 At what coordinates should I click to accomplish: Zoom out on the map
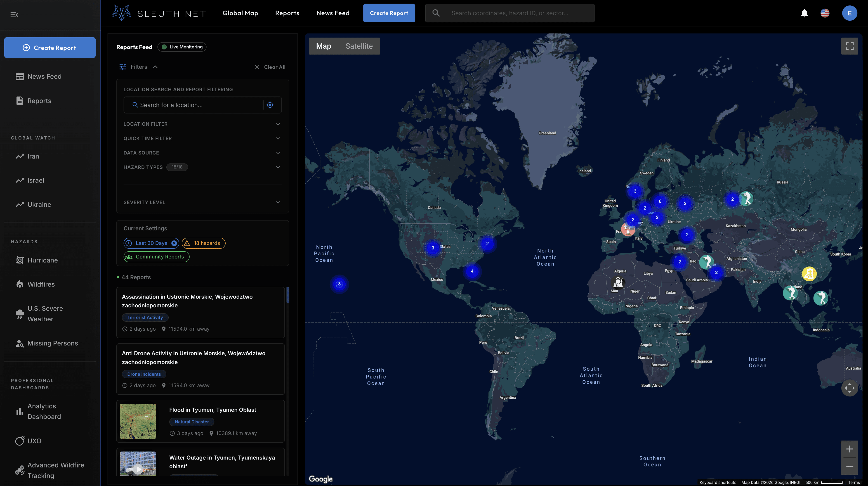849,467
